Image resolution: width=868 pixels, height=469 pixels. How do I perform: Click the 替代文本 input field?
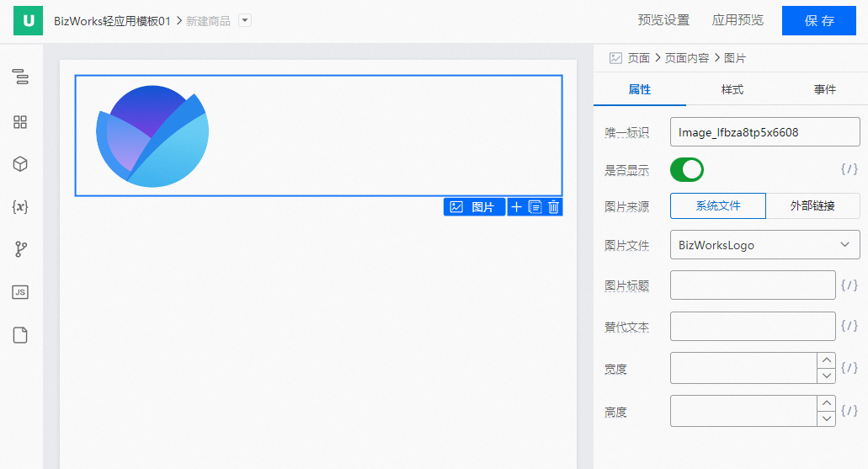(753, 326)
